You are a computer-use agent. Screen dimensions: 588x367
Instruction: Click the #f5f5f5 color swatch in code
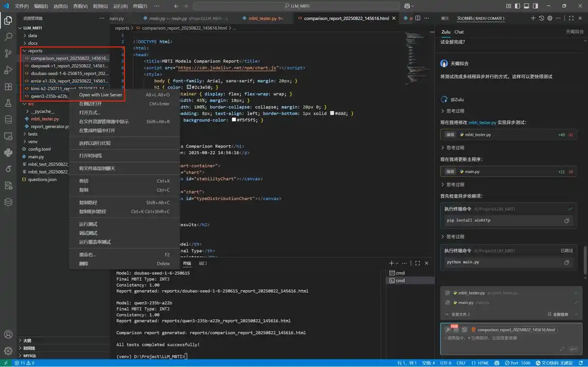click(x=234, y=120)
